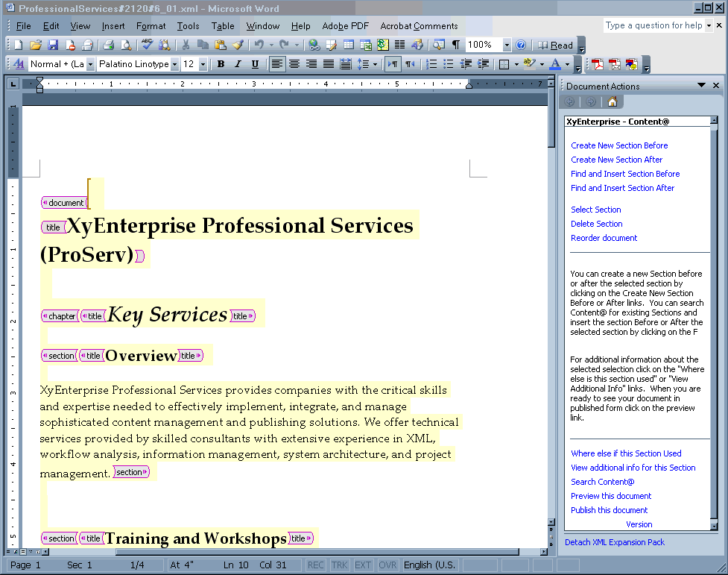Toggle Justify alignment
The height and width of the screenshot is (575, 728).
coord(329,64)
